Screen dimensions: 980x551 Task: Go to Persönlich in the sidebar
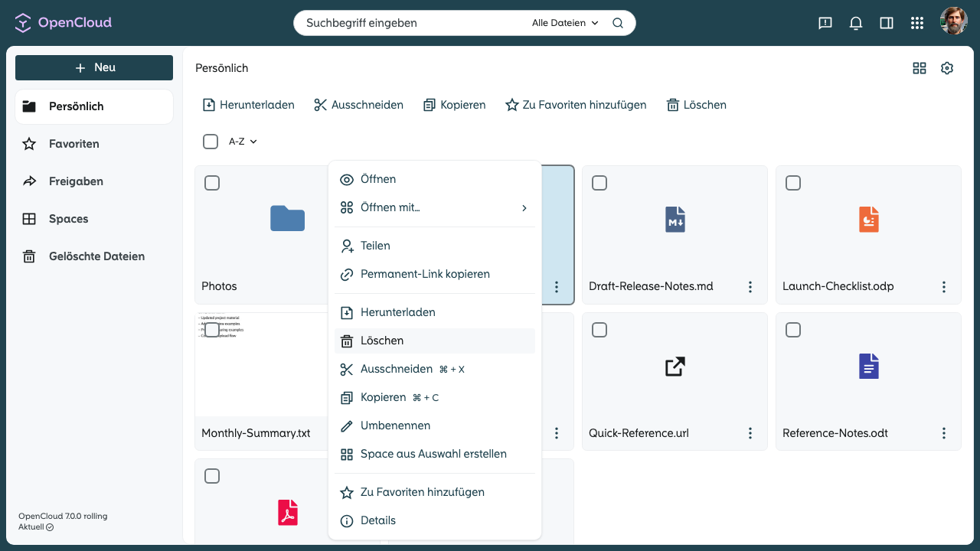coord(94,106)
